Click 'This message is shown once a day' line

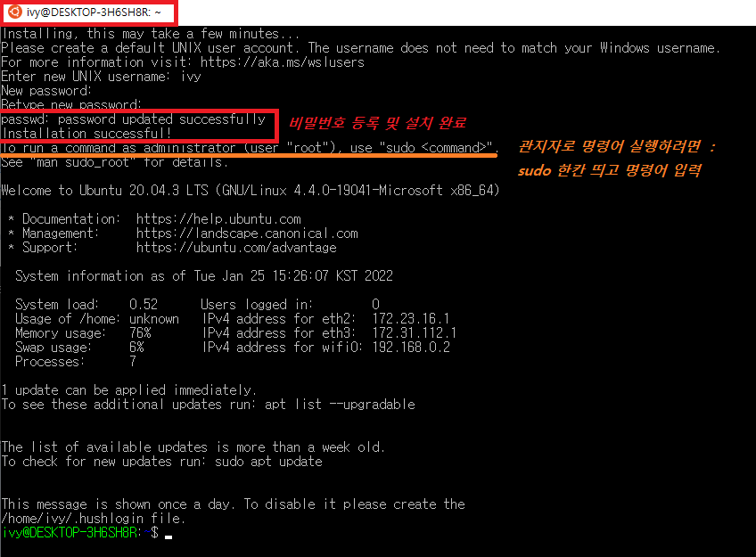tap(233, 504)
